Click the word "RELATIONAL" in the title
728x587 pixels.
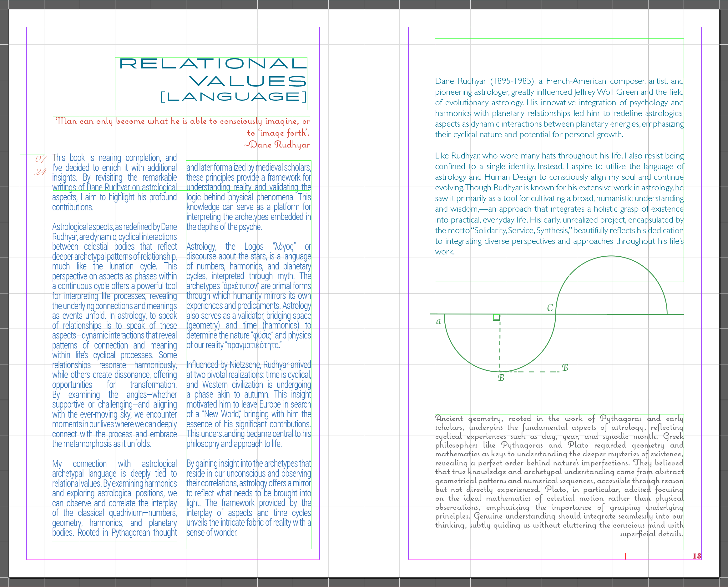click(213, 63)
